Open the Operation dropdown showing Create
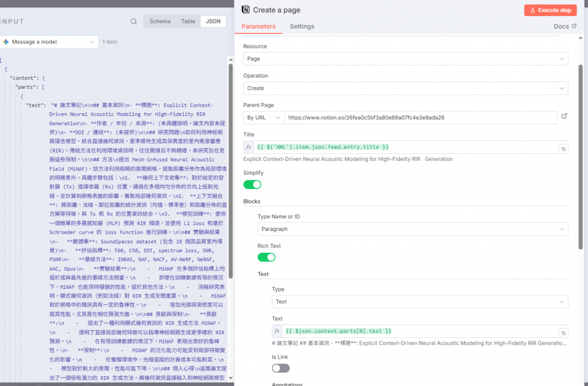The image size is (588, 386). click(x=405, y=88)
